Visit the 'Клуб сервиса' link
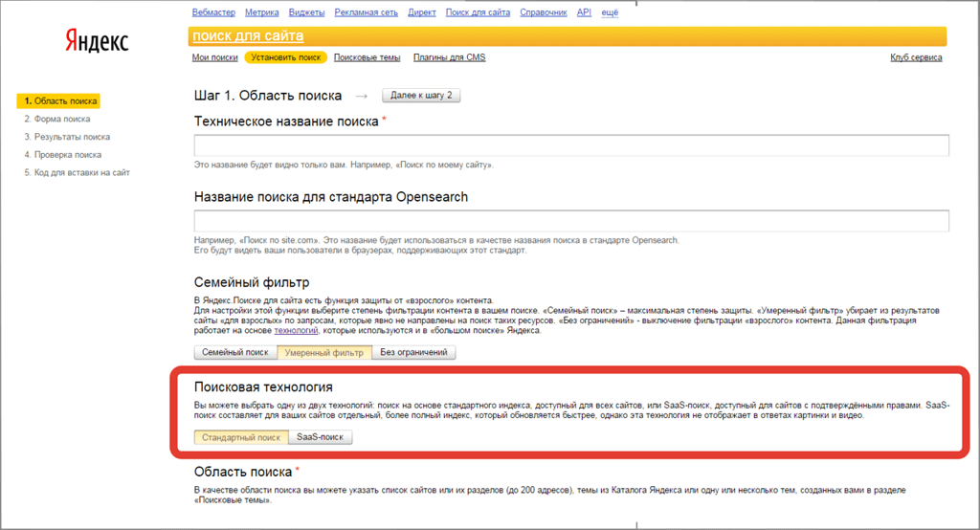980x530 pixels. pos(915,57)
